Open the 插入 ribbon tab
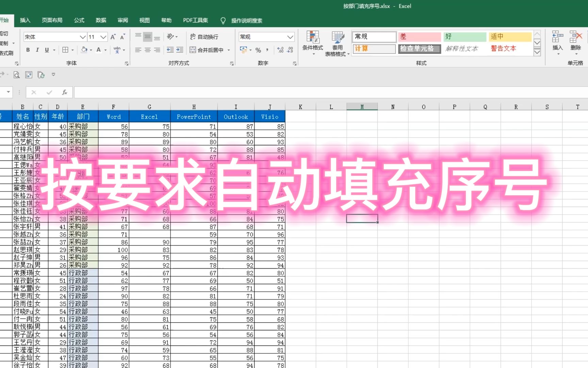Screen dimensions: 588x368 coord(25,20)
